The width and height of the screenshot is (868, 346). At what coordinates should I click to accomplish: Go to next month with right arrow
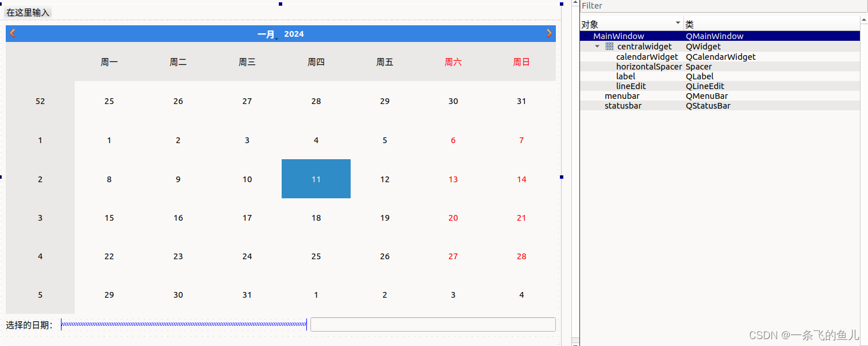pyautogui.click(x=549, y=33)
